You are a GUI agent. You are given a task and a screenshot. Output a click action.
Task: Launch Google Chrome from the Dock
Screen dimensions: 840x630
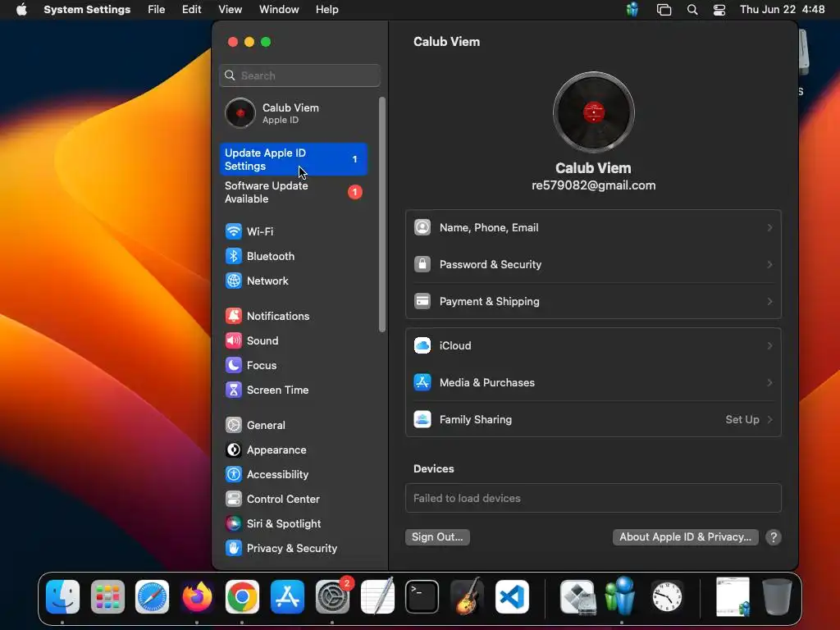[x=242, y=597]
